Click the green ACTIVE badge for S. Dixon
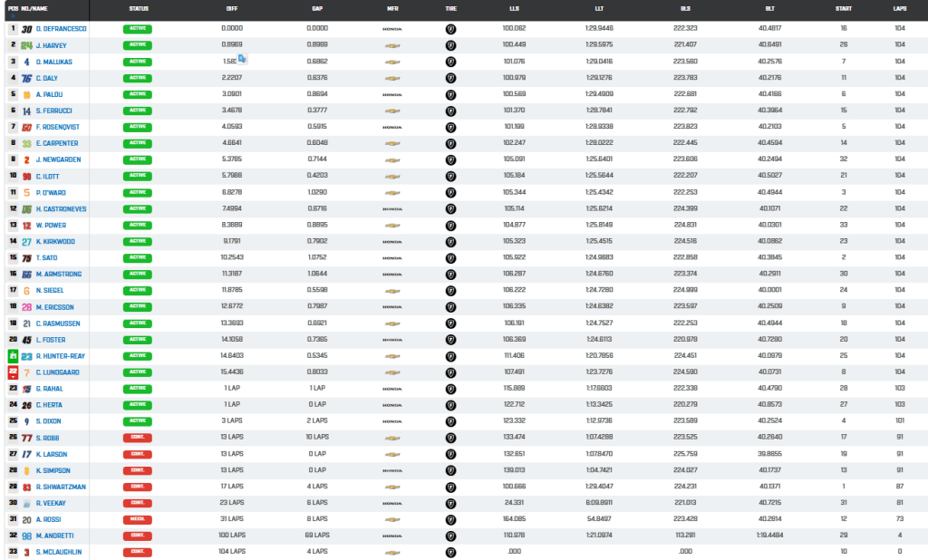Image resolution: width=928 pixels, height=560 pixels. 138,421
